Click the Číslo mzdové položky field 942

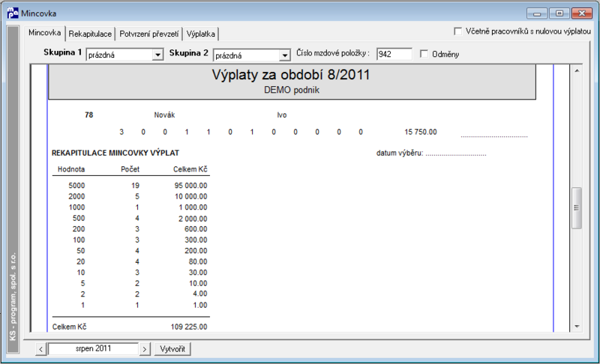point(394,54)
